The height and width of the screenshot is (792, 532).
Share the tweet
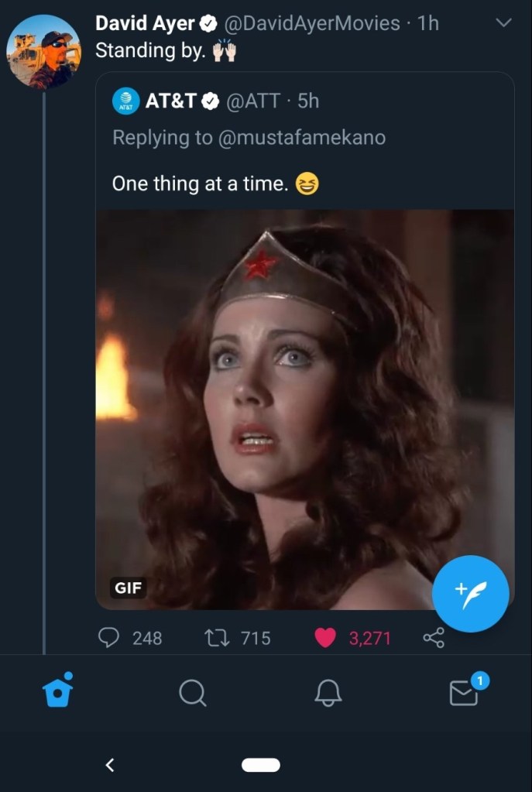[x=434, y=638]
